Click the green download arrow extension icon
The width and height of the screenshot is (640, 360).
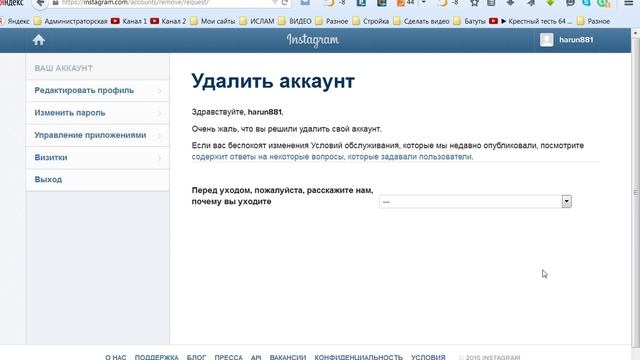click(550, 3)
